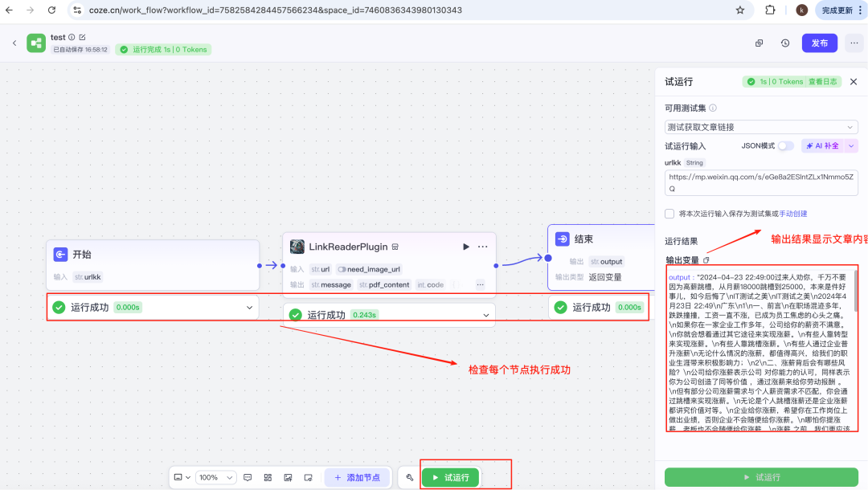Open more options menu in header

click(854, 43)
